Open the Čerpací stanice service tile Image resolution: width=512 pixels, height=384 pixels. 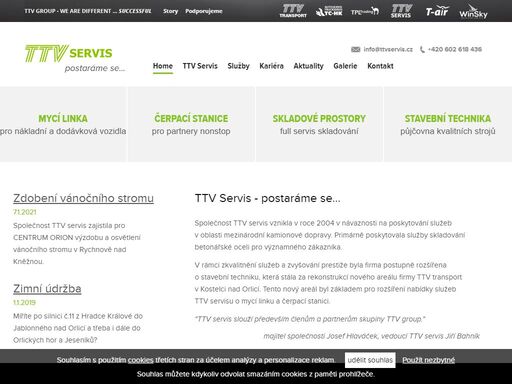[x=191, y=124]
